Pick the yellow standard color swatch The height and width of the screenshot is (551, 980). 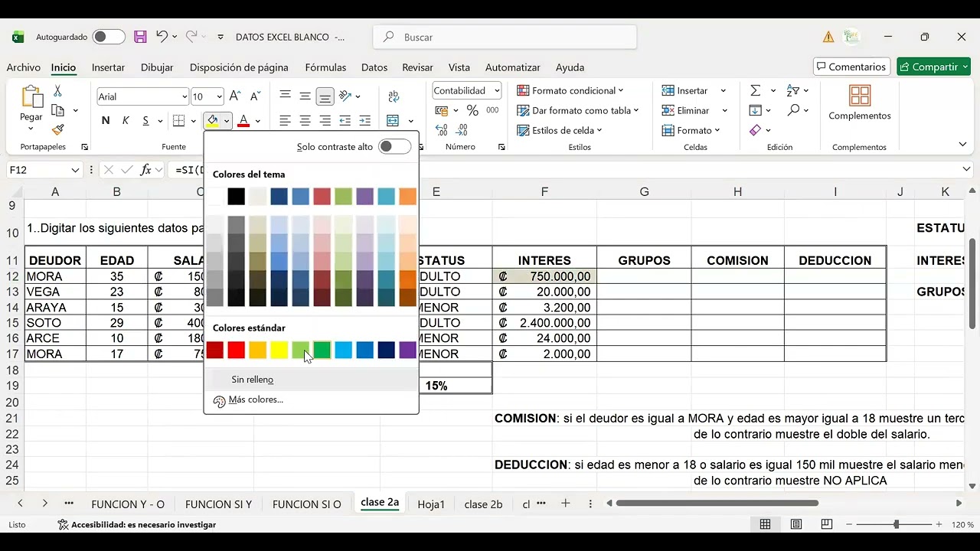point(279,350)
